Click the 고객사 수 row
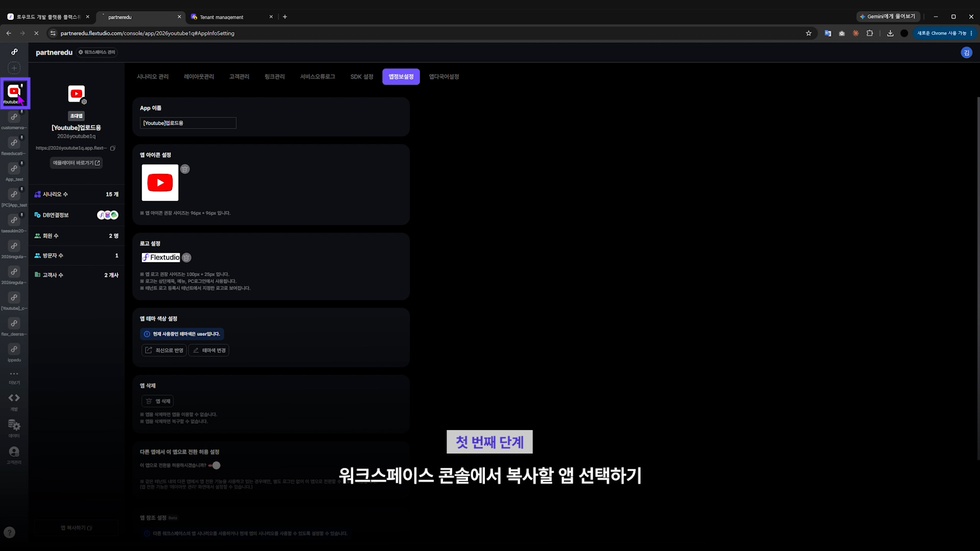Image resolution: width=980 pixels, height=551 pixels. tap(77, 275)
